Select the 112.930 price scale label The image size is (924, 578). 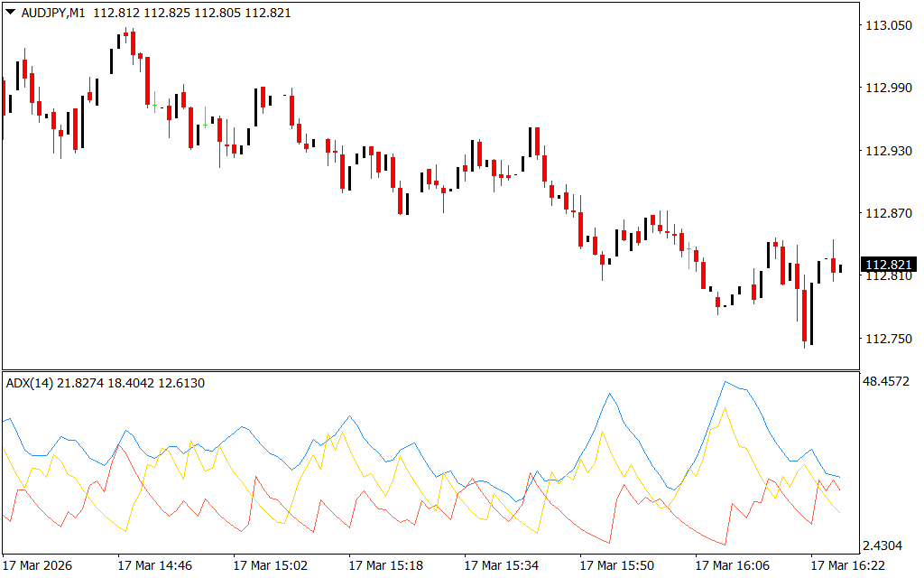pos(888,151)
